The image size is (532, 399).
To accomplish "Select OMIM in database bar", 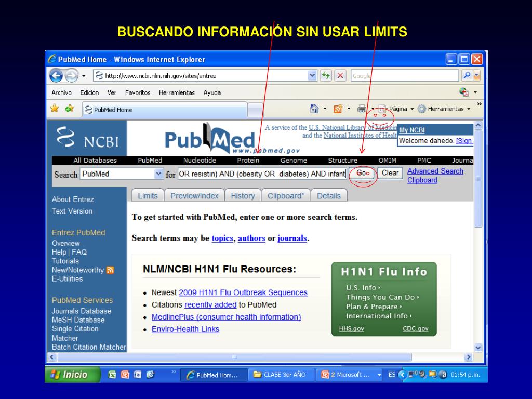I will (x=387, y=160).
